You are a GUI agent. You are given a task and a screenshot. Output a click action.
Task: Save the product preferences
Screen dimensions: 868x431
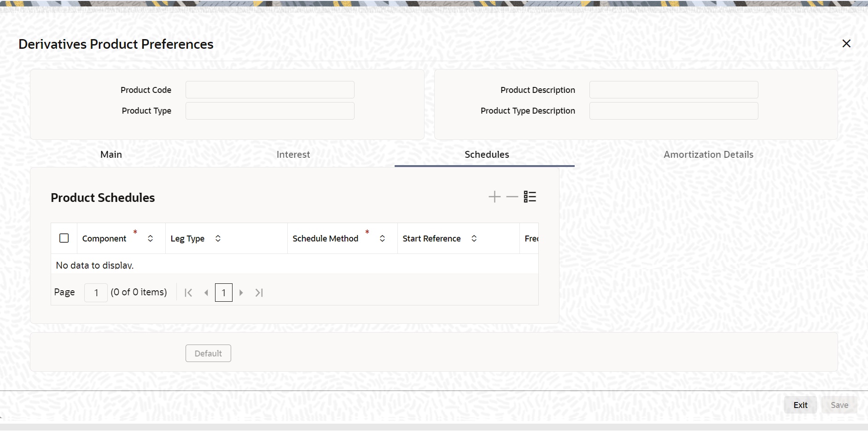(x=839, y=405)
